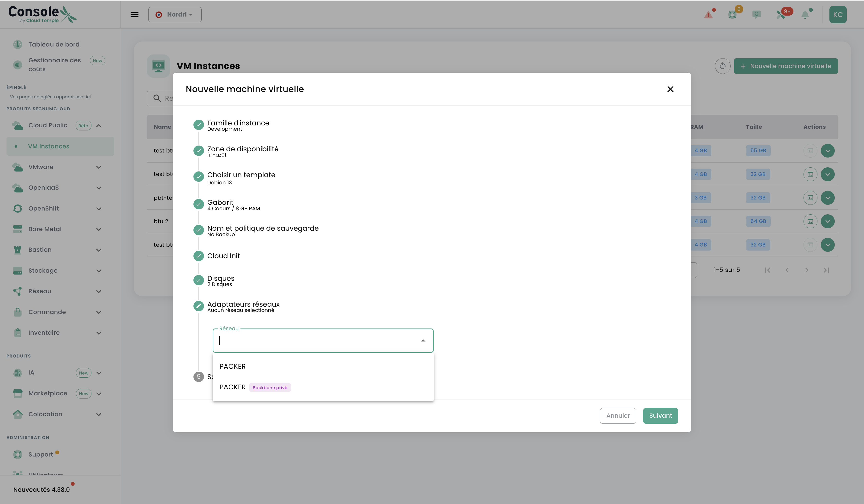The height and width of the screenshot is (504, 864).
Task: Click Nouvelle machine virtuelle button
Action: 786,66
